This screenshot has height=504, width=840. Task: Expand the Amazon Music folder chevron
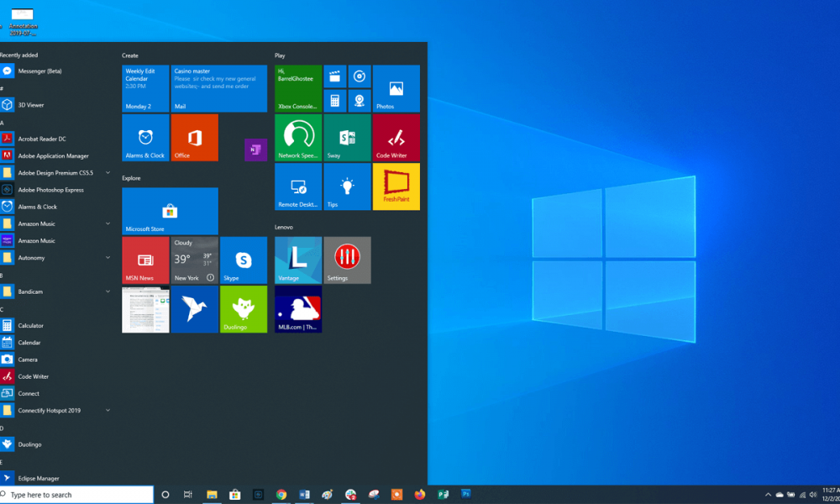pyautogui.click(x=108, y=223)
